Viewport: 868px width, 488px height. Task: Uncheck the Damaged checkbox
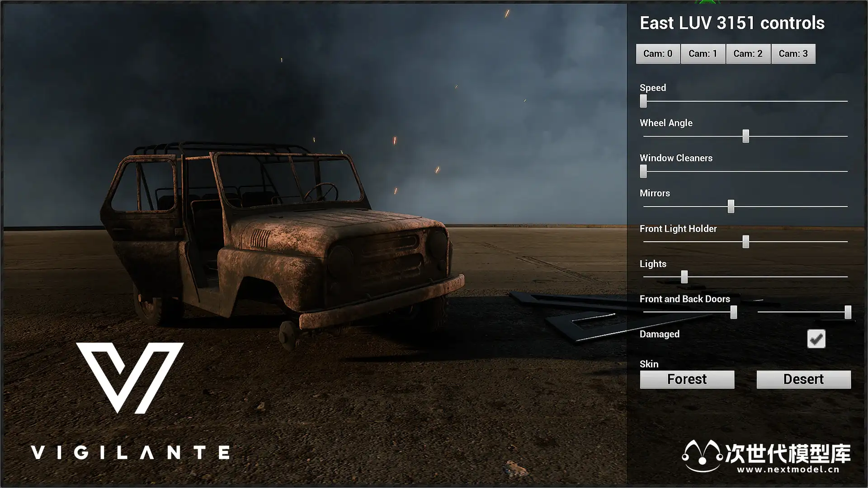click(x=816, y=339)
